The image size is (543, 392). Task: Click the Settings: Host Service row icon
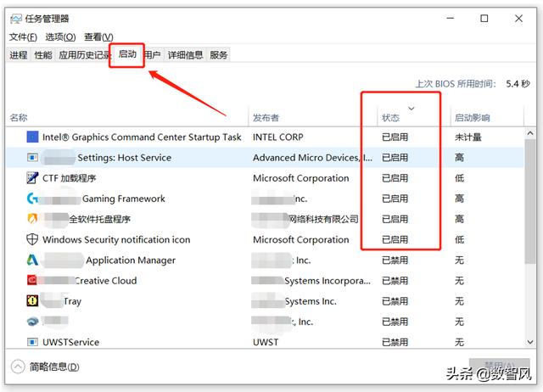(32, 158)
